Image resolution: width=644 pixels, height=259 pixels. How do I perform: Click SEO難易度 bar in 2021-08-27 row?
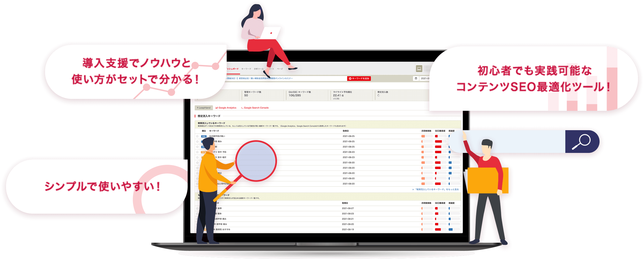point(440,208)
